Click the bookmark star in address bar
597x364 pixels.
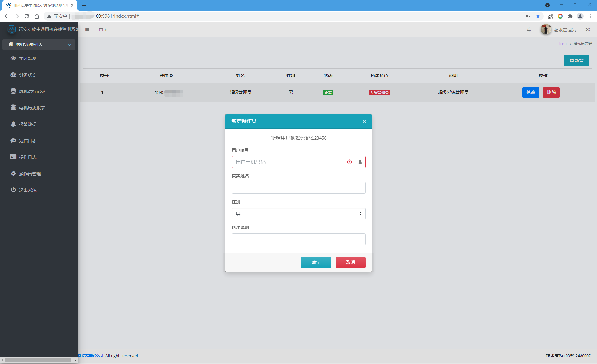click(538, 16)
